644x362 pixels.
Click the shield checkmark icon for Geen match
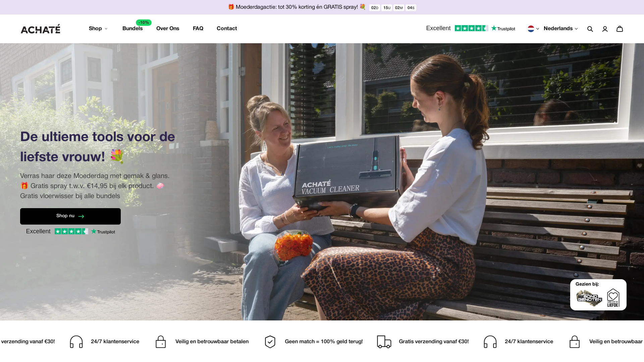click(x=270, y=342)
